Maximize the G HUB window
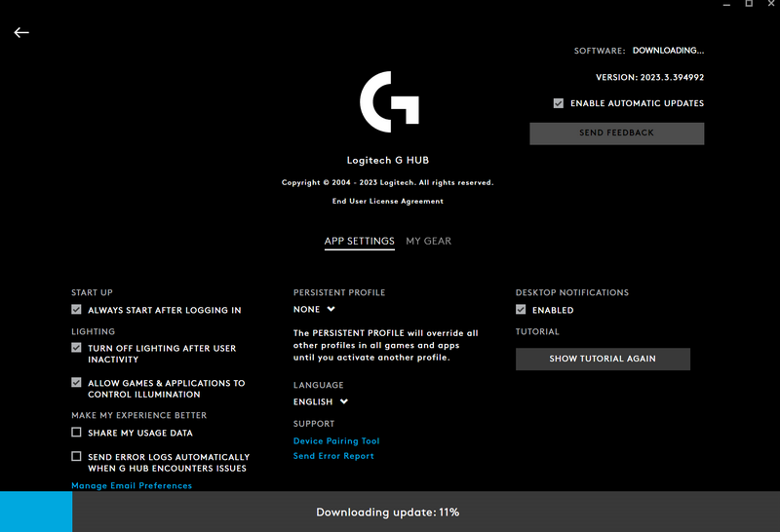780x532 pixels. coord(749,5)
